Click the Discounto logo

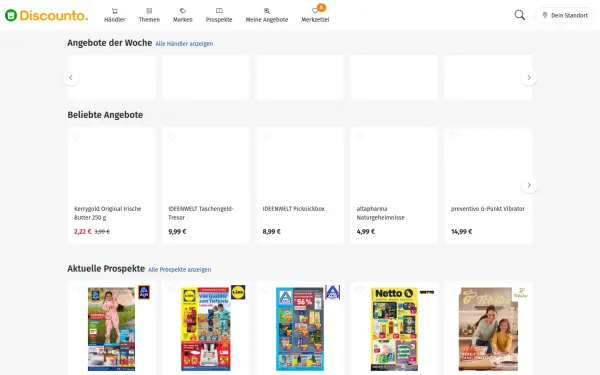click(46, 15)
